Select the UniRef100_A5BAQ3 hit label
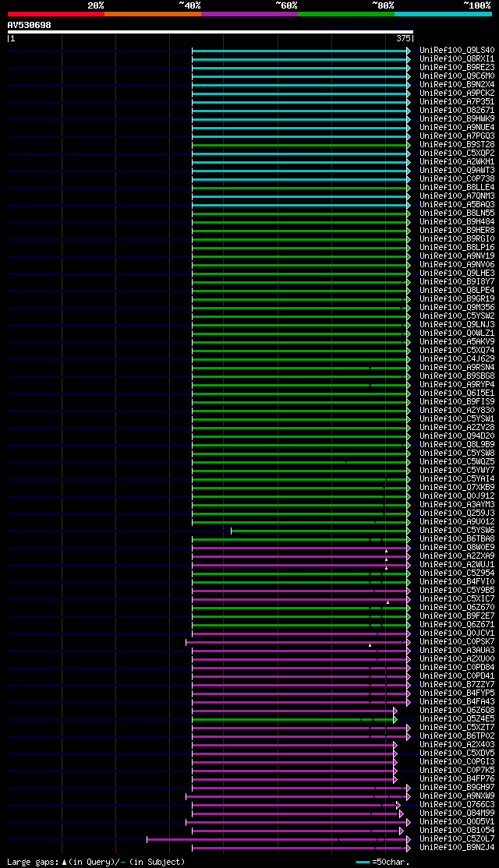 click(457, 205)
